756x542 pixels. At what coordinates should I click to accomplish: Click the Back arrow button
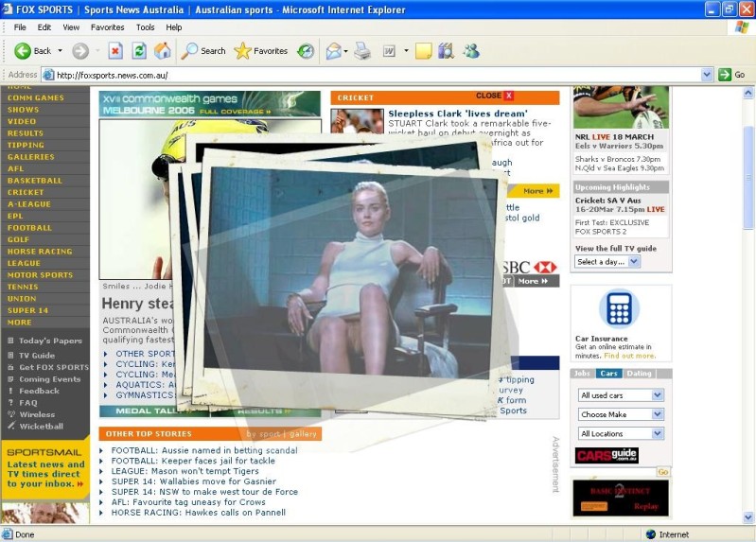[x=23, y=51]
